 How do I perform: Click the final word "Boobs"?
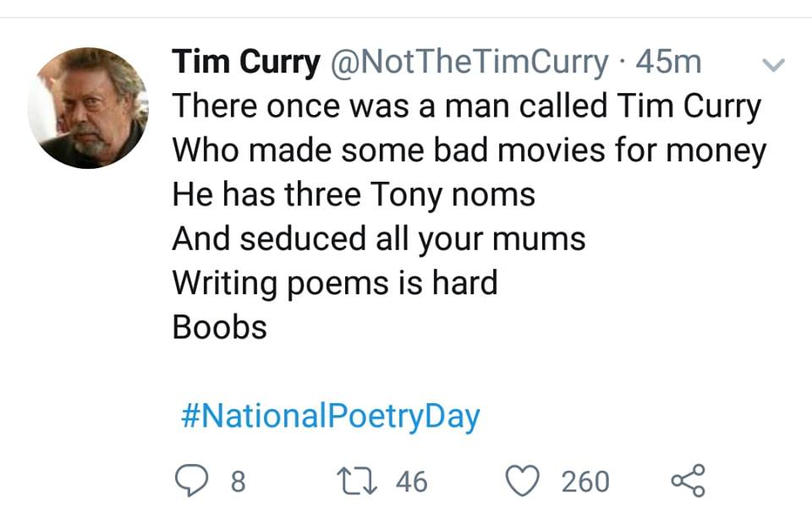[219, 326]
